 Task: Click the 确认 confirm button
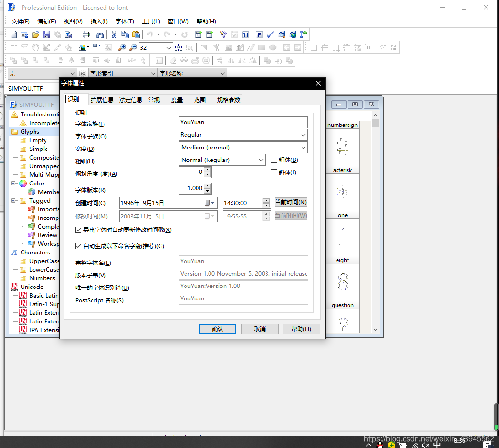pyautogui.click(x=218, y=329)
